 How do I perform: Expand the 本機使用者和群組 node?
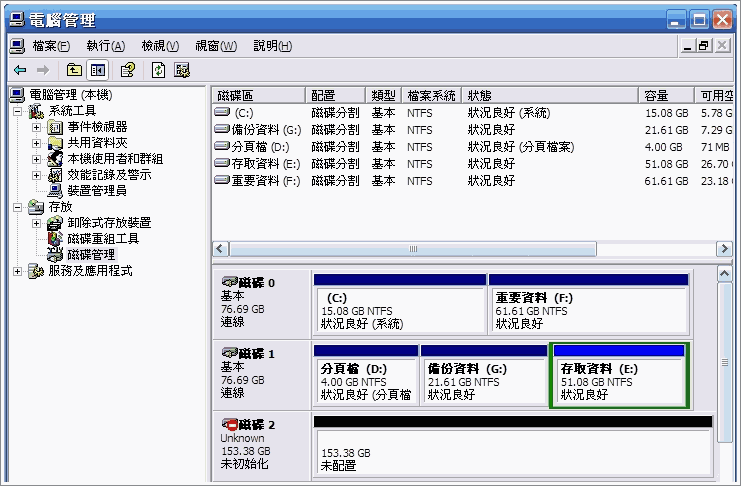pyautogui.click(x=36, y=159)
